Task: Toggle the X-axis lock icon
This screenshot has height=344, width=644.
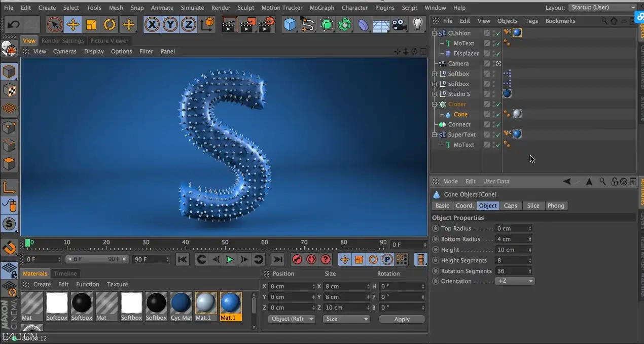Action: pyautogui.click(x=152, y=24)
